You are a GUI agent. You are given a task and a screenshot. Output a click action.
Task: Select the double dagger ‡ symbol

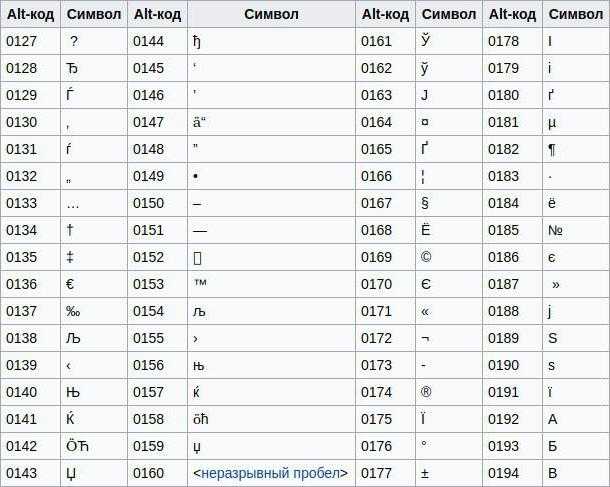(70, 257)
